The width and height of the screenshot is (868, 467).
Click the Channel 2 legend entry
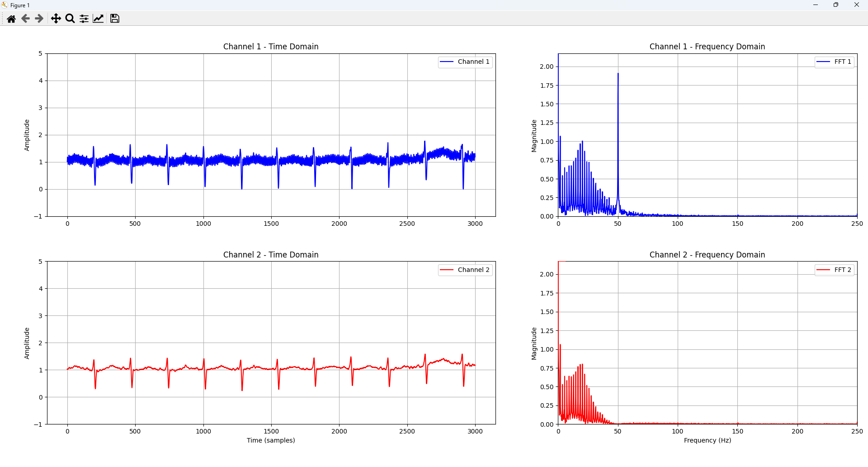(x=465, y=270)
